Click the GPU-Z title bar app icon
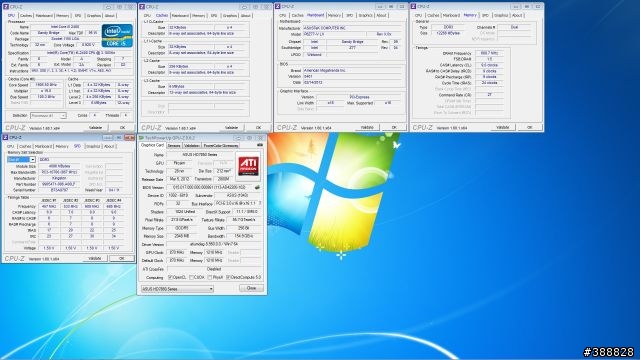This screenshot has height=360, width=640. coord(142,138)
